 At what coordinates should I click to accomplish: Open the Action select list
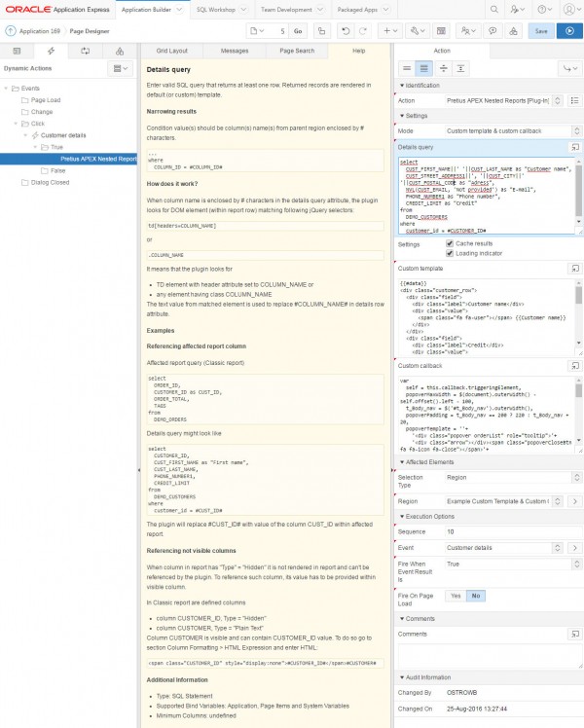point(504,101)
